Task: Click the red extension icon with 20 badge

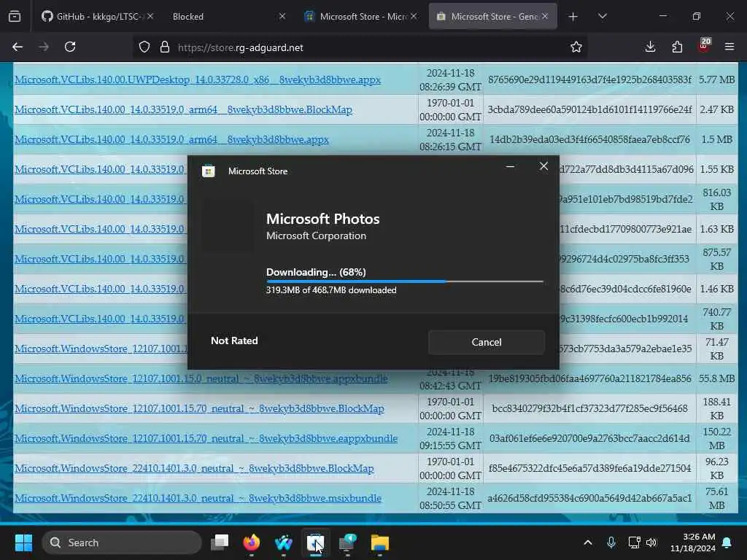Action: coord(704,46)
